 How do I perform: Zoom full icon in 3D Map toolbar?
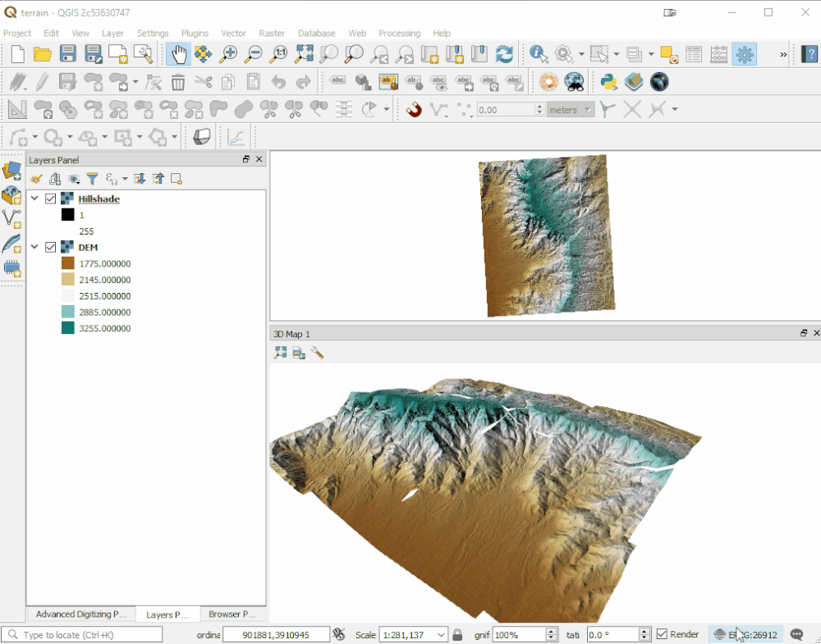pyautogui.click(x=280, y=353)
